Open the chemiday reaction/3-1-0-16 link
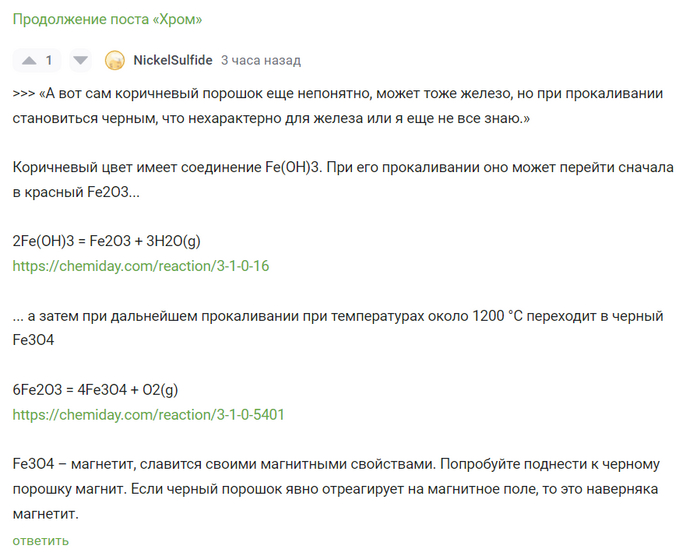700x556 pixels. [x=141, y=266]
